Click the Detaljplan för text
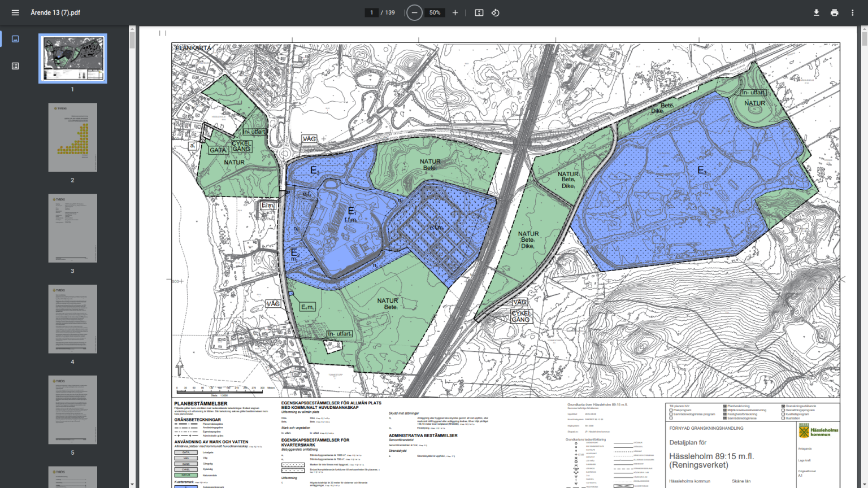The width and height of the screenshot is (868, 488). [x=688, y=443]
